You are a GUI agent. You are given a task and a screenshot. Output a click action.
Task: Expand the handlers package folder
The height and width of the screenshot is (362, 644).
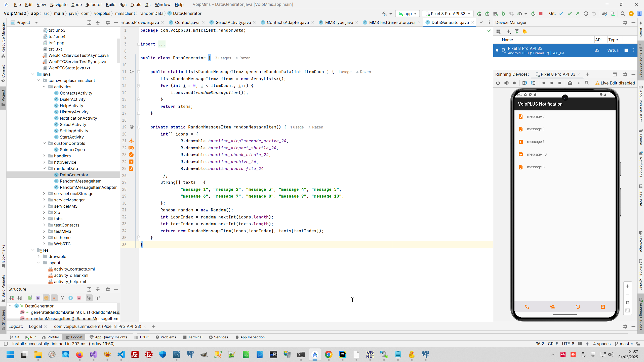44,156
